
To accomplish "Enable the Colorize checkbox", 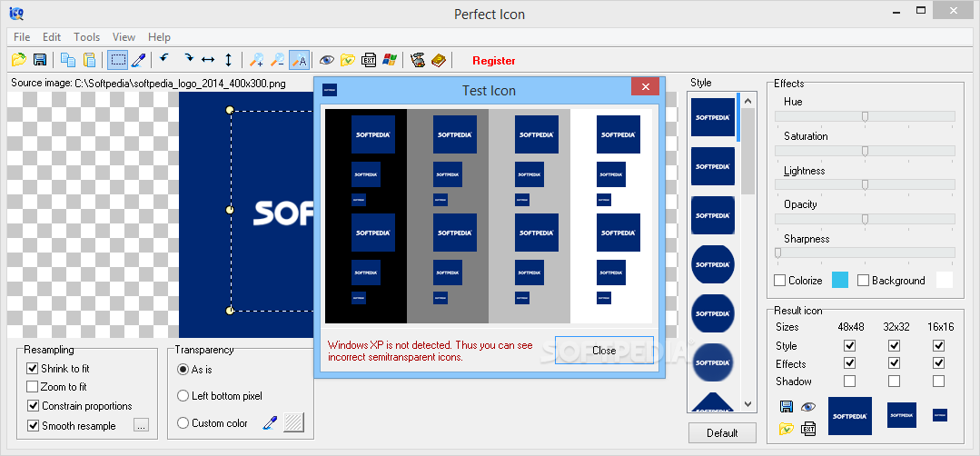I will click(779, 281).
